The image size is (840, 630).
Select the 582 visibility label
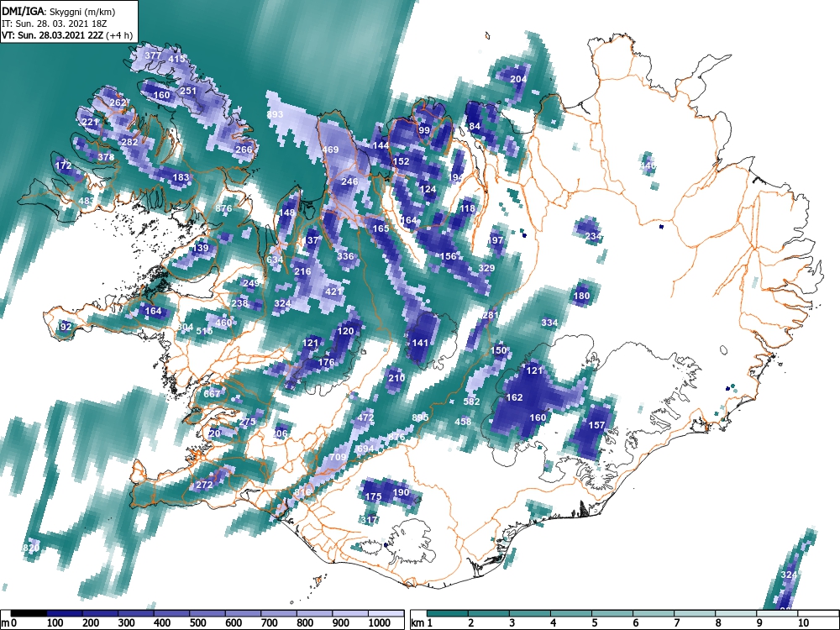[x=471, y=402]
